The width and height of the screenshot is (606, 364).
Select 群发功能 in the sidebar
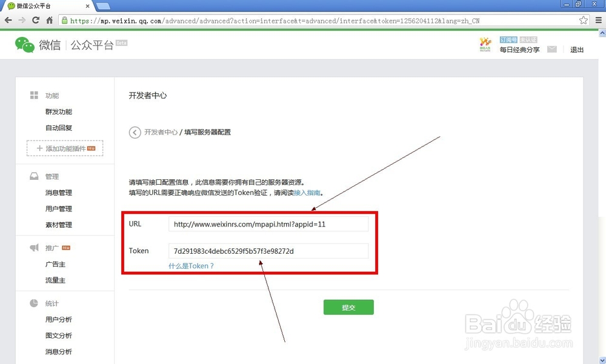coord(59,111)
